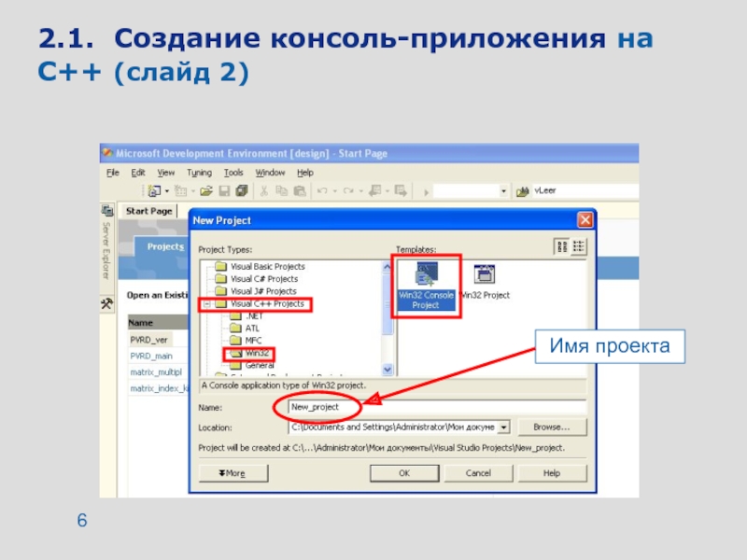Open the Server Explorer side panel icon
Viewport: 747px width, 560px height.
click(x=107, y=210)
